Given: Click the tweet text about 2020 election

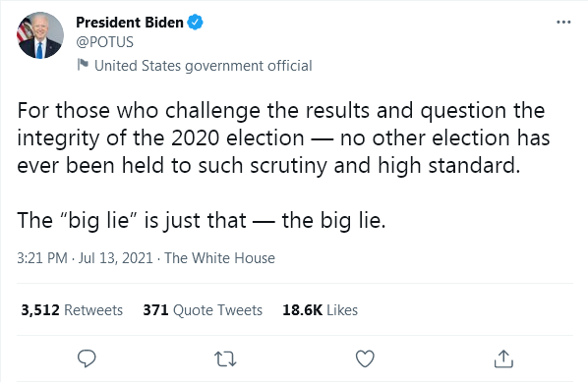Looking at the screenshot, I should 283,138.
